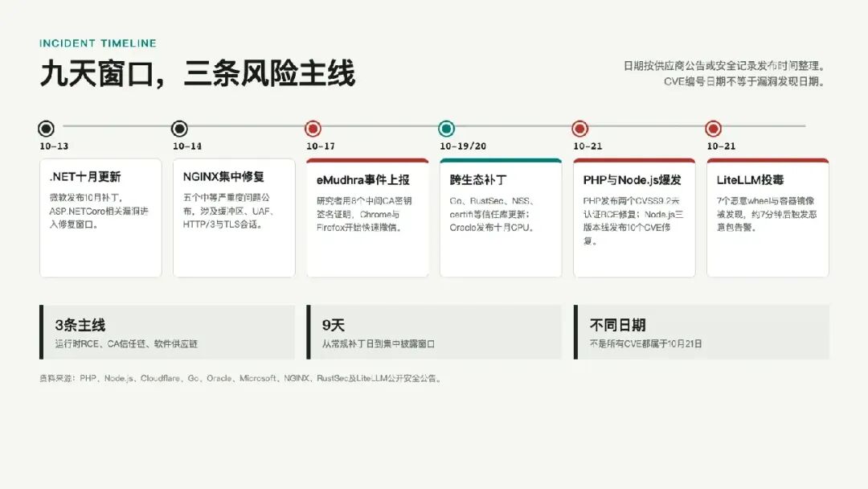The width and height of the screenshot is (868, 489).
Task: Click the 3条主线 summary box
Action: pyautogui.click(x=167, y=331)
